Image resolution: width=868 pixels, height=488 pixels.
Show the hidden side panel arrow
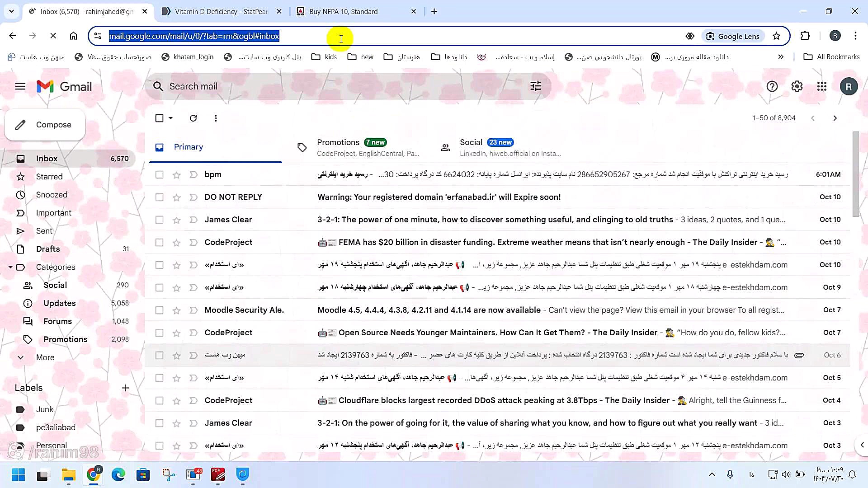[862, 445]
